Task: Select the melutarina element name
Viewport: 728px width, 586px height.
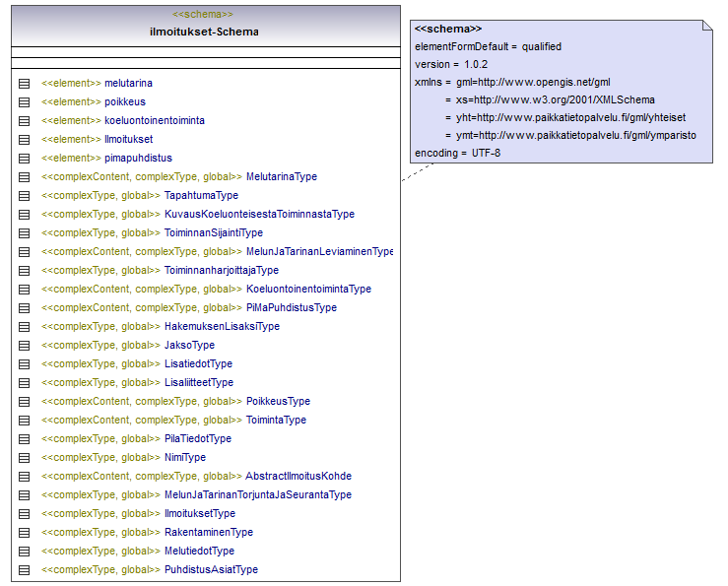Action: pyautogui.click(x=129, y=83)
